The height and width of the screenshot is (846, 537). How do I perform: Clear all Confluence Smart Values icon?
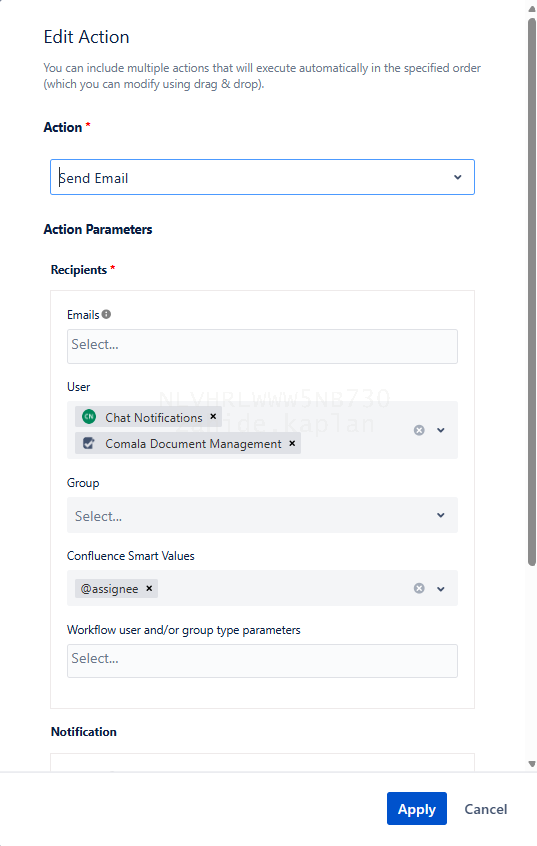point(419,588)
